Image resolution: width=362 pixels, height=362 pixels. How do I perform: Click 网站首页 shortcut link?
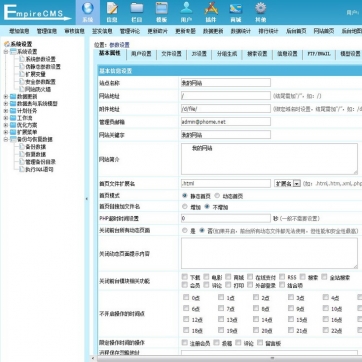pyautogui.click(x=324, y=31)
